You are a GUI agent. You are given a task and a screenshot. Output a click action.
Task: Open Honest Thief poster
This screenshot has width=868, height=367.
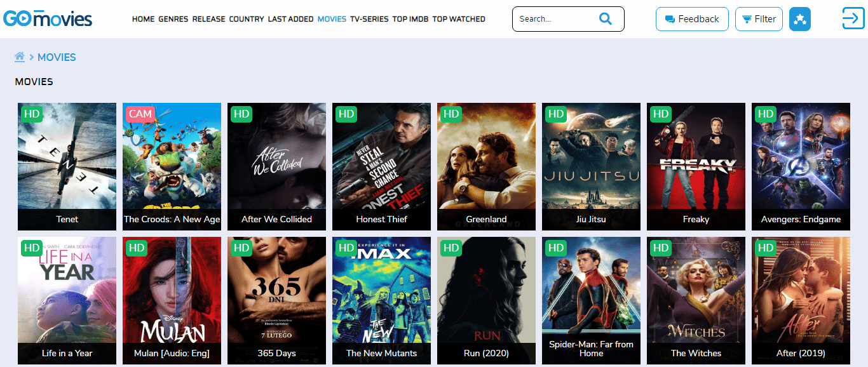381,166
